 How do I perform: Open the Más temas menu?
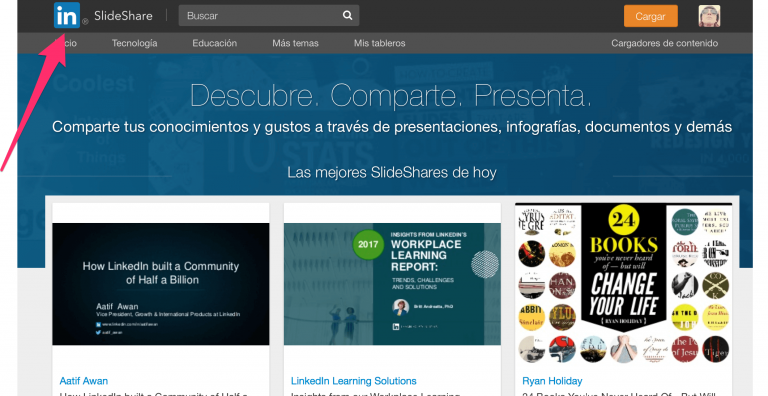(x=295, y=43)
